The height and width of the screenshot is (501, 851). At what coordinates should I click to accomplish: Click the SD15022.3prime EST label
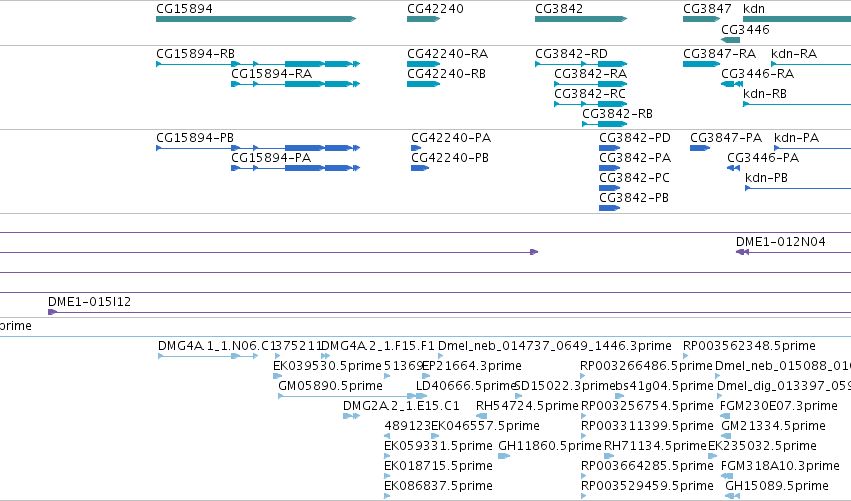564,386
